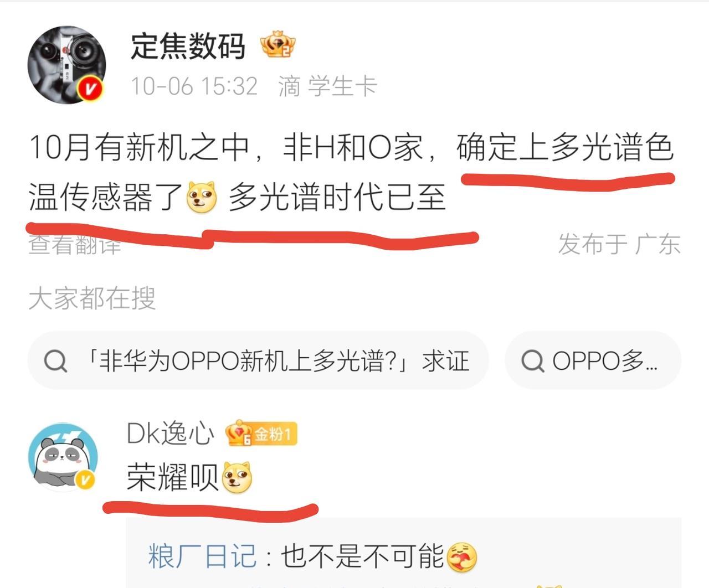Tap the 滴 学生卡 source label
Viewport: 709px width, 588px height.
pos(327,86)
